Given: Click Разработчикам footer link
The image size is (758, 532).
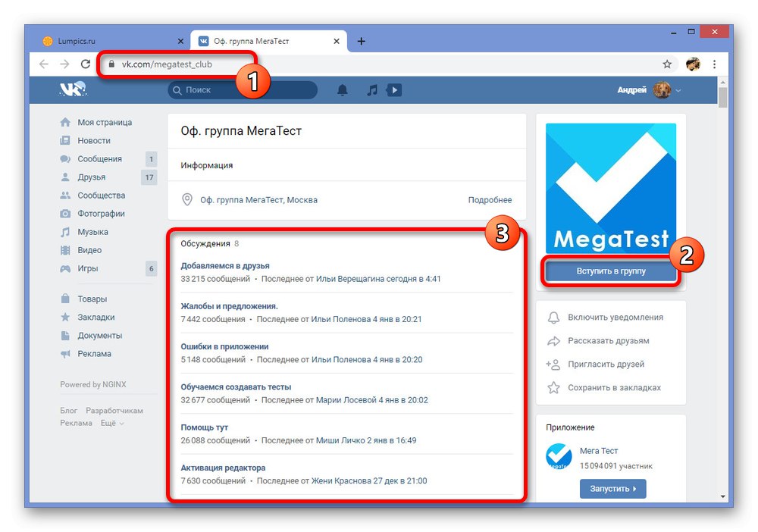Looking at the screenshot, I should pyautogui.click(x=114, y=411).
